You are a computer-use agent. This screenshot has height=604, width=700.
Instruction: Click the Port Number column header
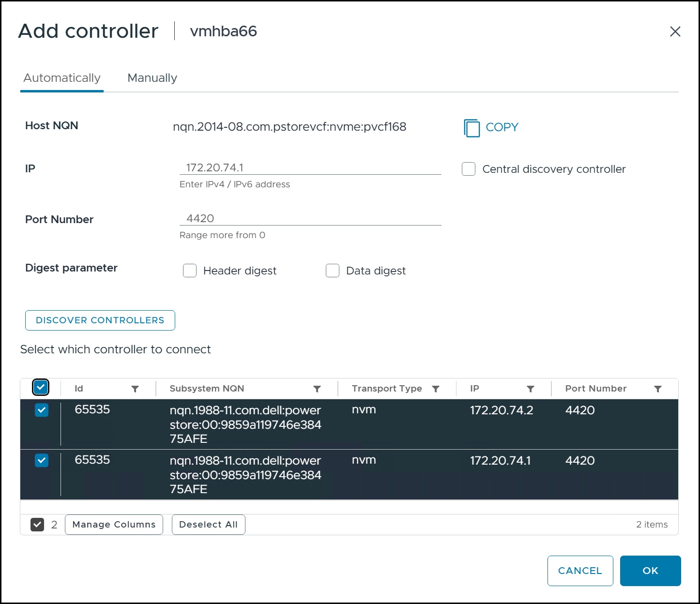click(596, 389)
